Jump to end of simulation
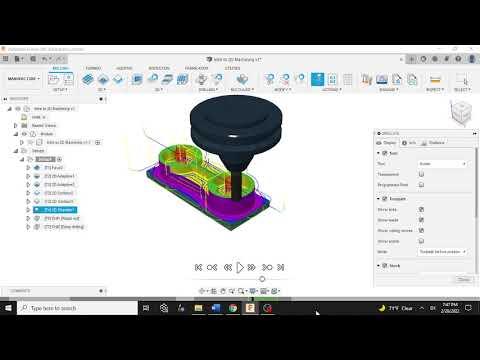 click(281, 267)
